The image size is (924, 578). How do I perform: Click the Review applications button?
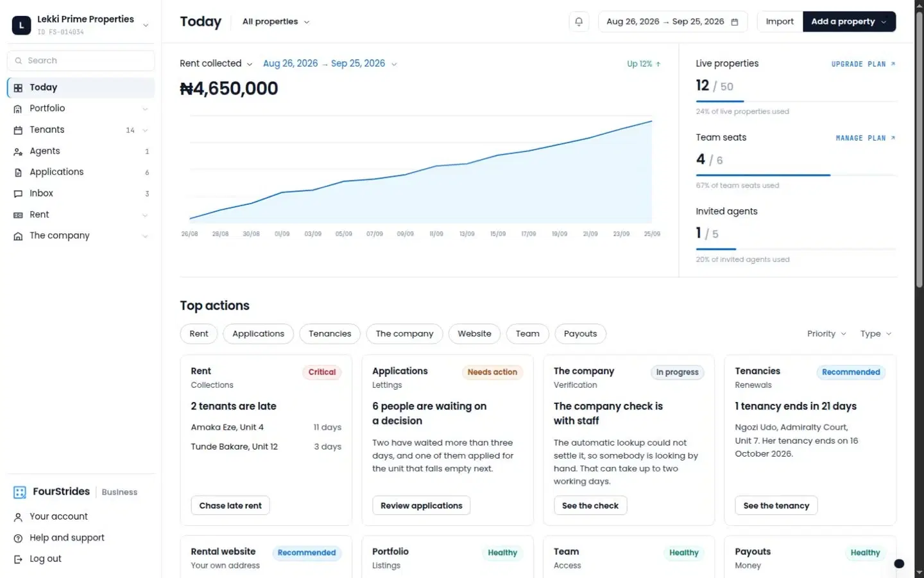(421, 505)
